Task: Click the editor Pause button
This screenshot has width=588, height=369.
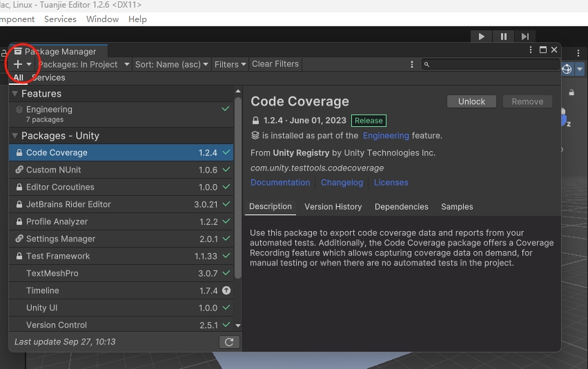Action: (504, 37)
